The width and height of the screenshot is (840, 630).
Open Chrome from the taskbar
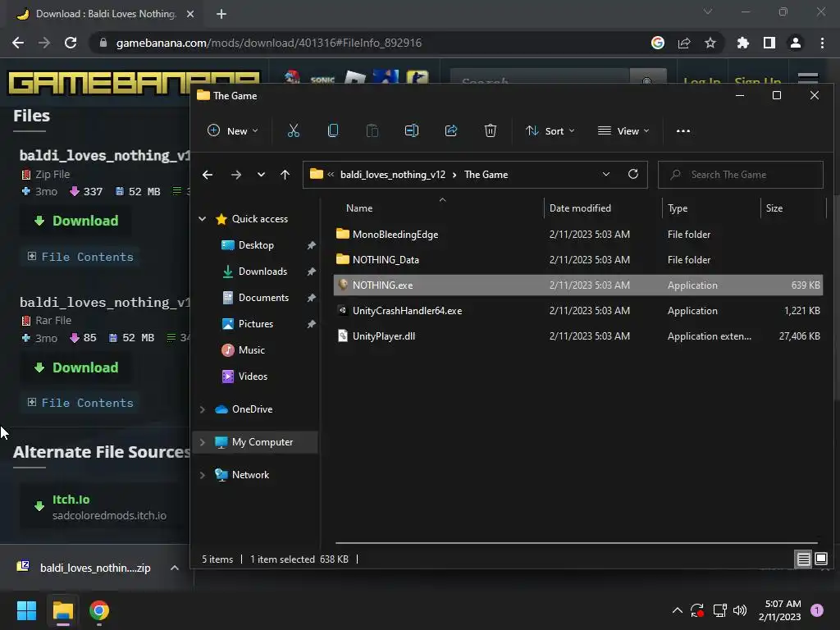(99, 610)
